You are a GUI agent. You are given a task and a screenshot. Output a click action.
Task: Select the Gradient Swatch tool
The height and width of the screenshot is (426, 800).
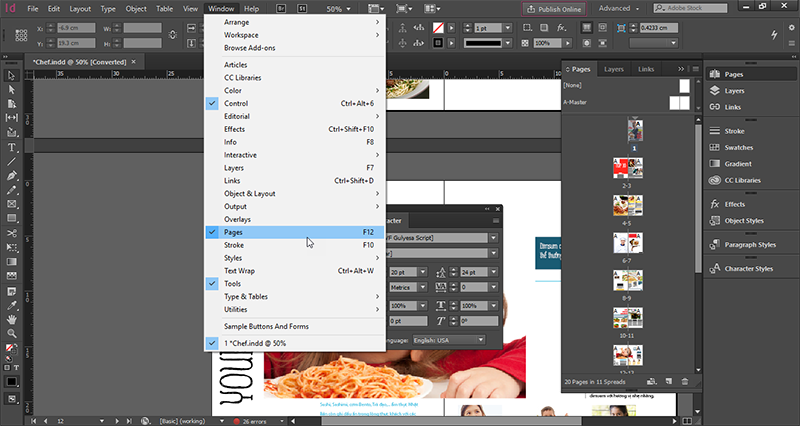coord(11,262)
